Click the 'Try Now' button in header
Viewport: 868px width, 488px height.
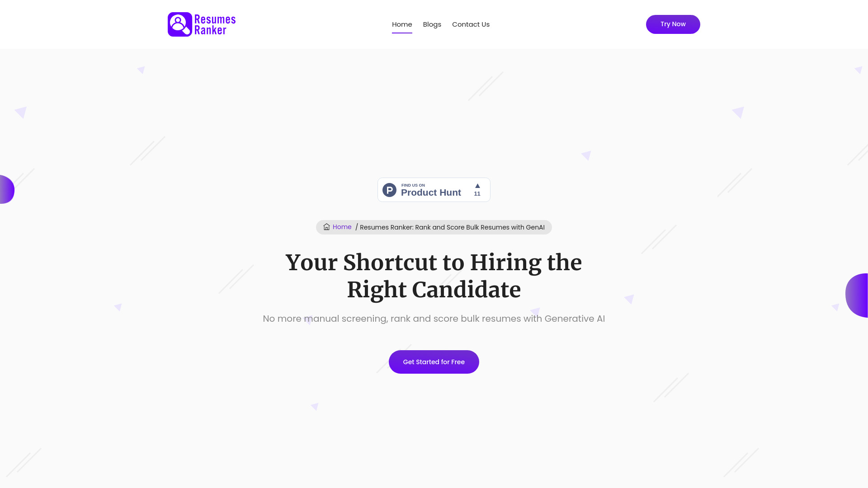(672, 24)
